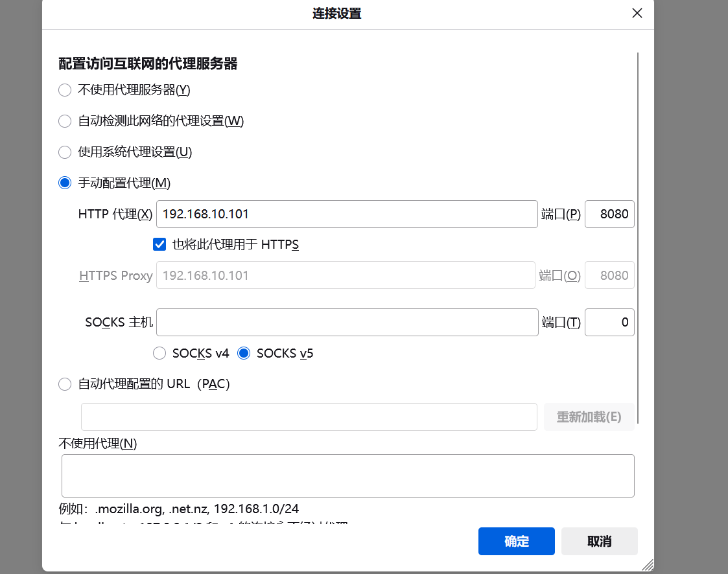
Task: Confirm settings with 确定 button
Action: click(516, 541)
